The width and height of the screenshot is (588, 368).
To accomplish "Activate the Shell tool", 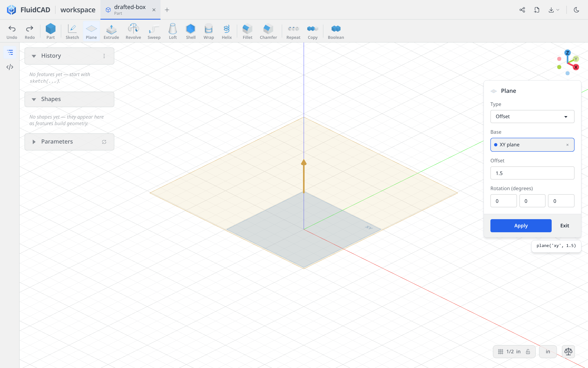I will tap(191, 31).
